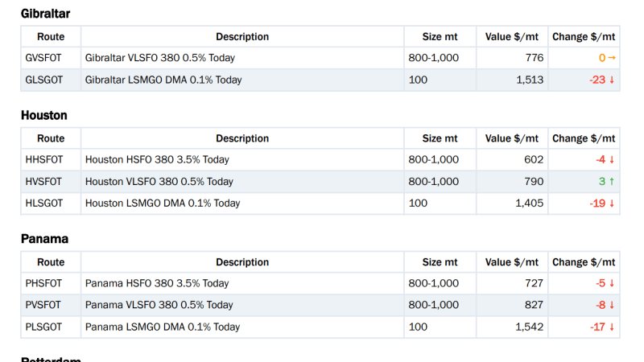Click the red down arrow in HHSFOT row
This screenshot has height=362, width=644.
pos(612,159)
